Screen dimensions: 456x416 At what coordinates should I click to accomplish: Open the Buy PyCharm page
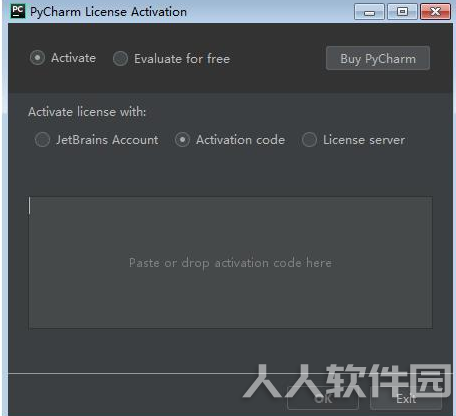378,58
